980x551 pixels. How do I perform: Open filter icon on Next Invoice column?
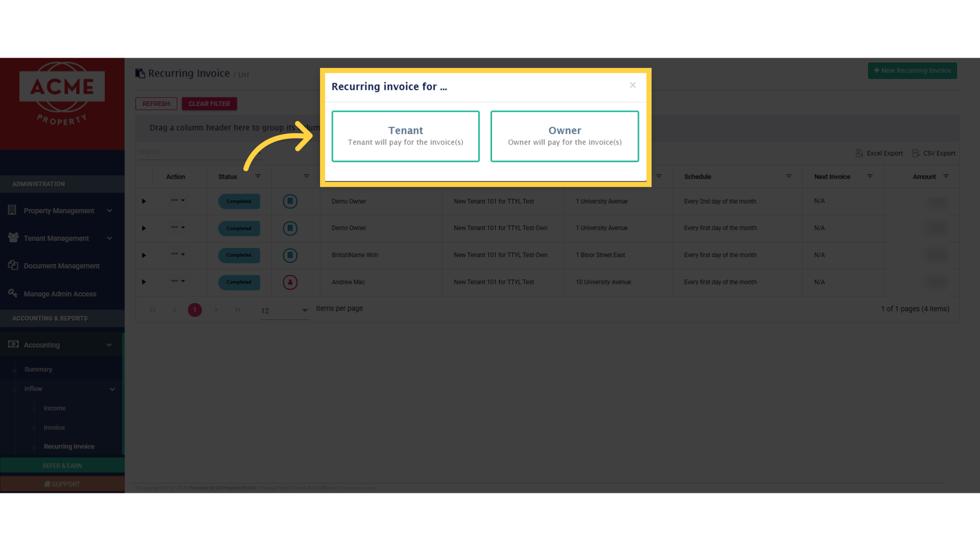[870, 177]
